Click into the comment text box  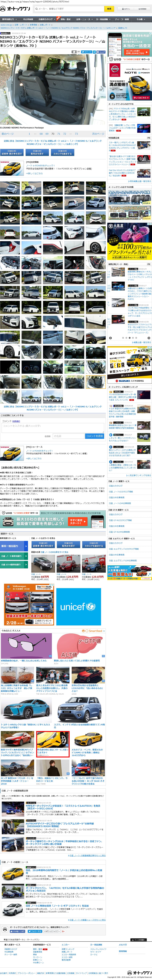[52, 428]
